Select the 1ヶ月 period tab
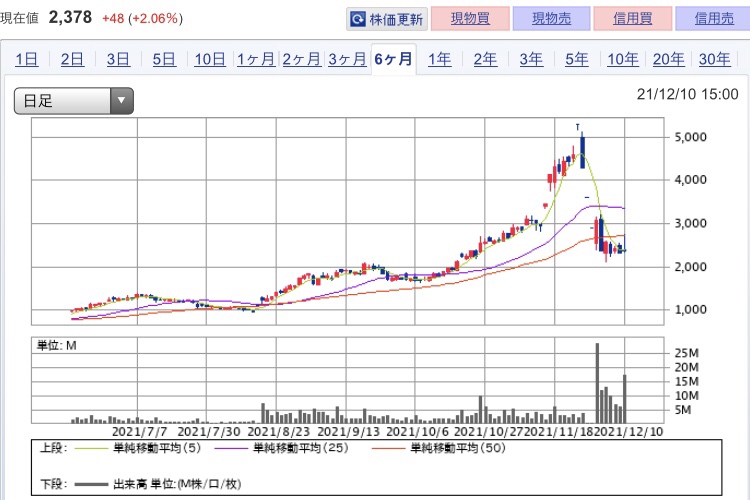Viewport: 750px width, 500px height. (256, 59)
